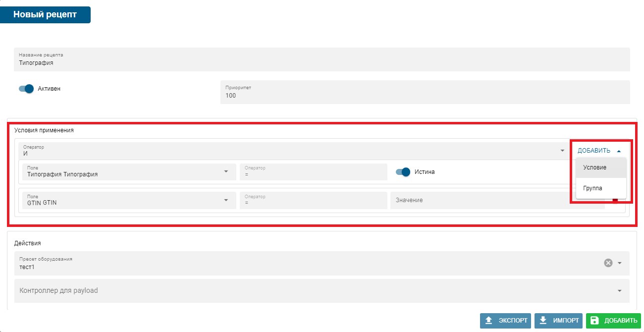The image size is (644, 332).
Task: Click the Название рецепта field
Action: (321, 60)
